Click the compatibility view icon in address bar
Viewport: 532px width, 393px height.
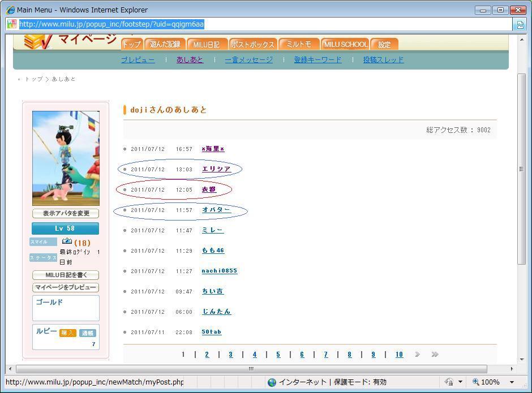pos(520,24)
